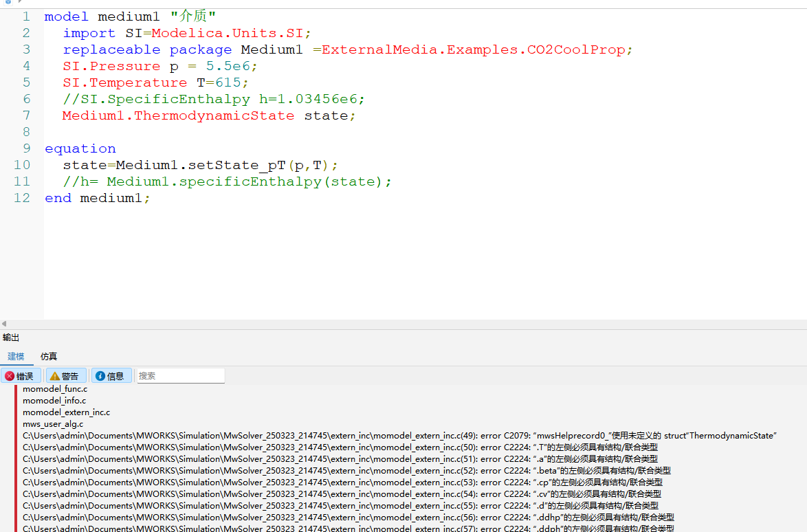Select the error line about ".beta"
Viewport: 807px width, 532px height.
(347, 471)
